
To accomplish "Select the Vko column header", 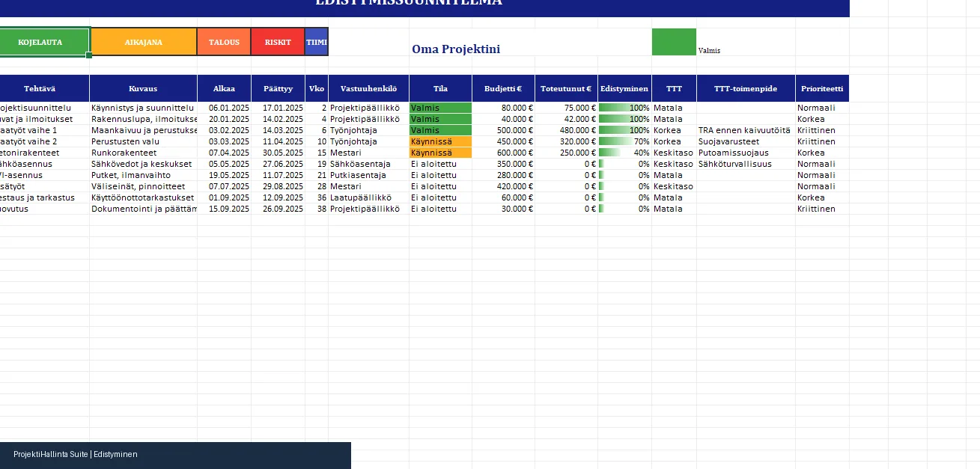I will point(317,88).
